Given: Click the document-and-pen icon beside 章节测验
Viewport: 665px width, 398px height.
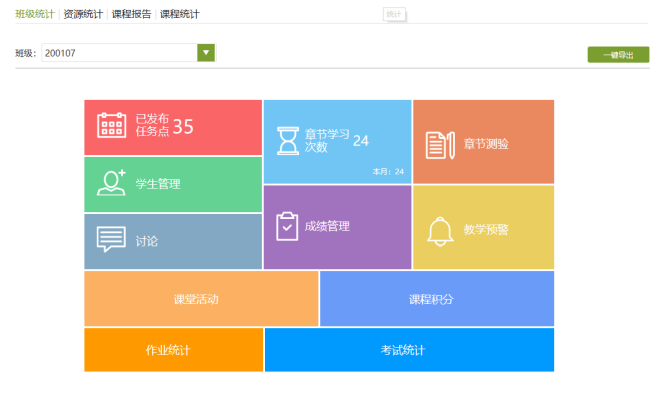Looking at the screenshot, I should point(440,145).
